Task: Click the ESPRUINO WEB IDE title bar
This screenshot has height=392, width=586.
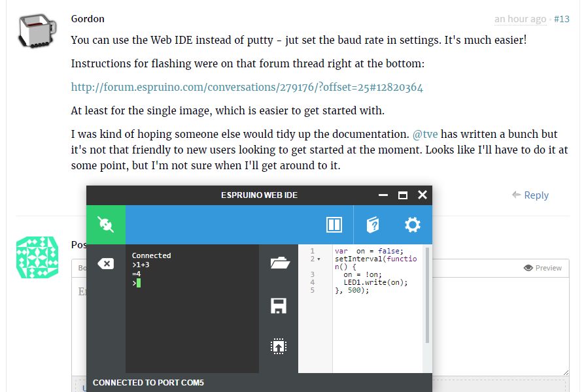Action: pyautogui.click(x=259, y=195)
